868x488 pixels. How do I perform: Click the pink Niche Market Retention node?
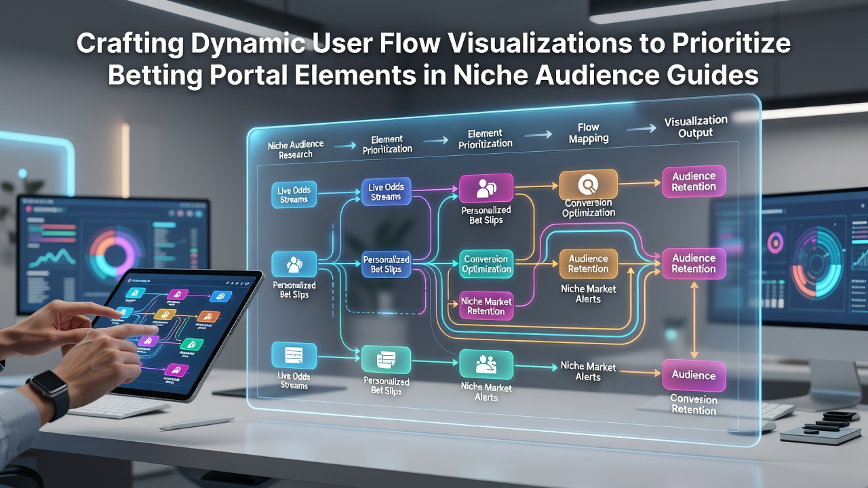[x=486, y=306]
